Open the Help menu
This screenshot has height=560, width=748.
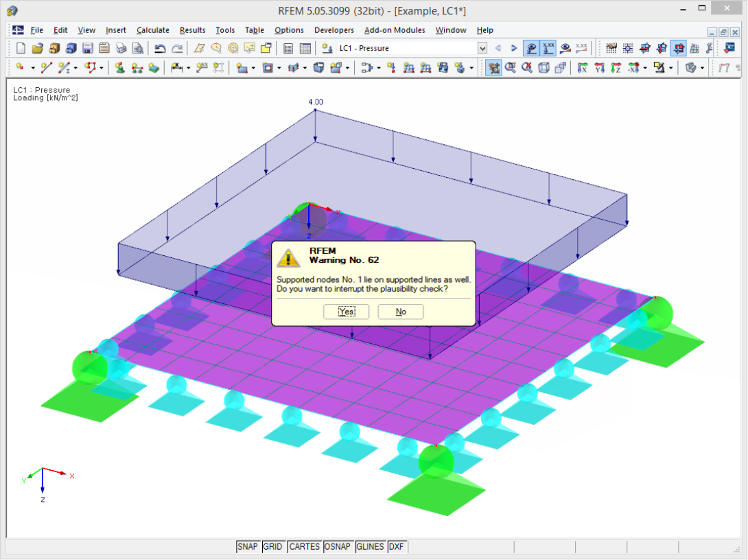tap(484, 30)
